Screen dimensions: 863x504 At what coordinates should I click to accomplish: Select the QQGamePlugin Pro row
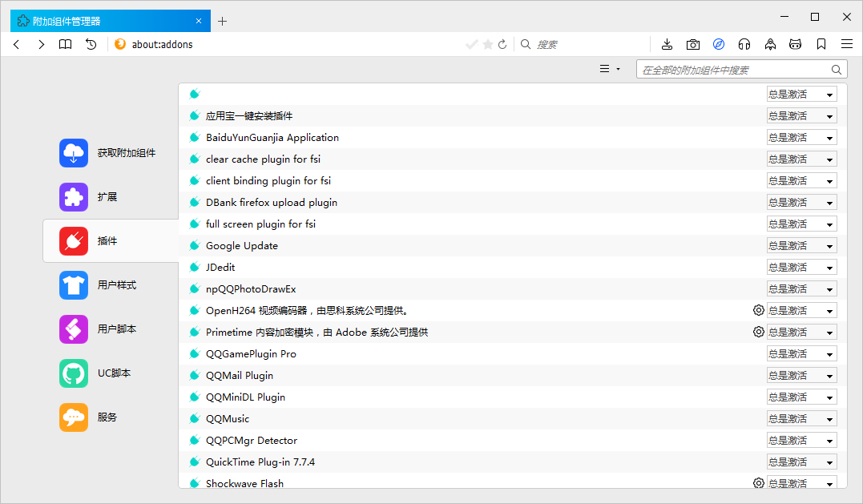pyautogui.click(x=512, y=354)
